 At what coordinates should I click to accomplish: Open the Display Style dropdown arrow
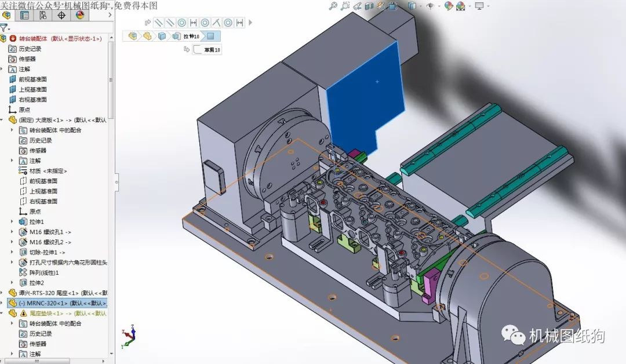(420, 6)
